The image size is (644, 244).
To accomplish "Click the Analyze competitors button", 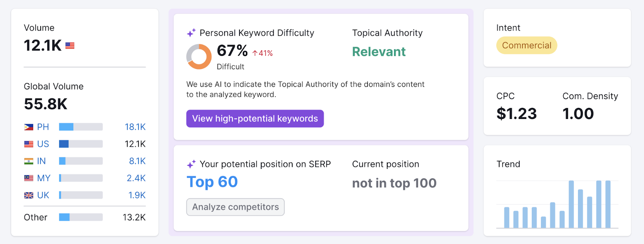I will [235, 207].
